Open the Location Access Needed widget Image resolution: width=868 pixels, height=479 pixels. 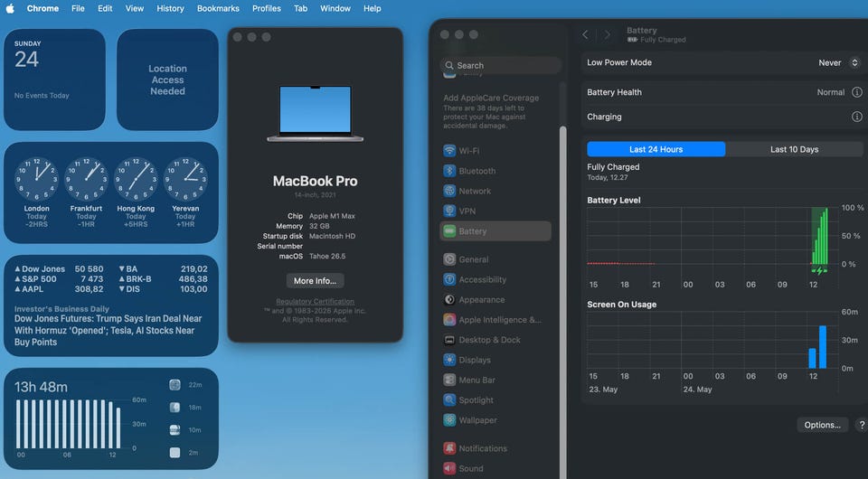pos(168,80)
